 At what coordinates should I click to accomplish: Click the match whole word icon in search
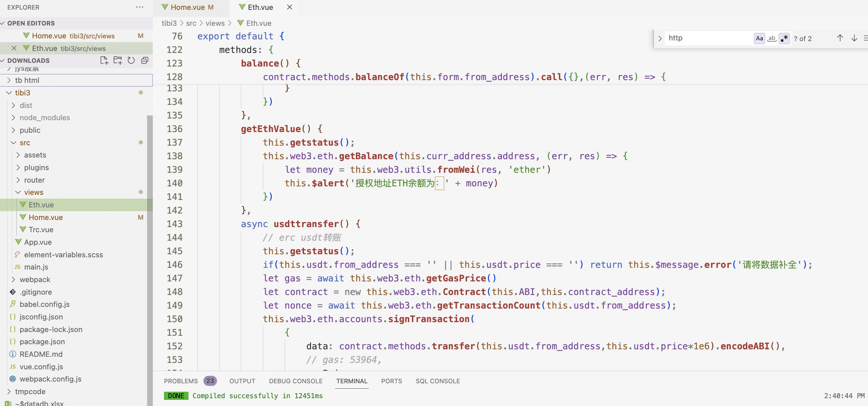(x=772, y=38)
